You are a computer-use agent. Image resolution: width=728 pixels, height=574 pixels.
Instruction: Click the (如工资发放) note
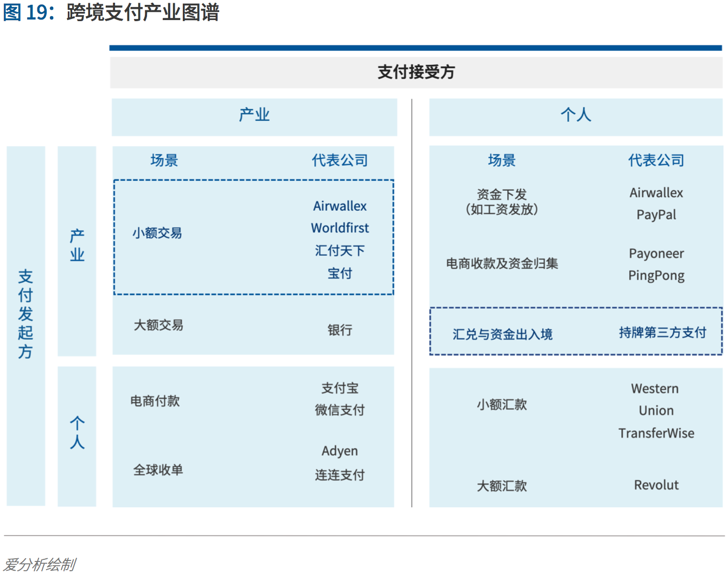502,209
